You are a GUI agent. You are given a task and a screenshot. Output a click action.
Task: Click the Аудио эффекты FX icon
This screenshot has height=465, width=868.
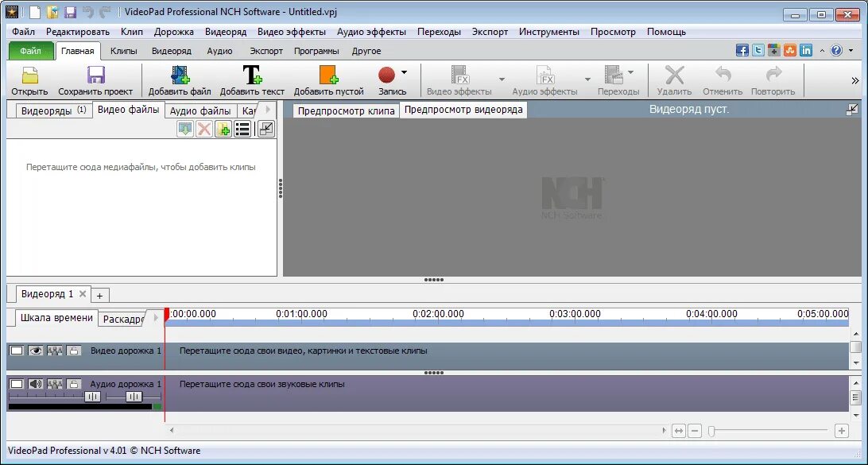[x=545, y=75]
